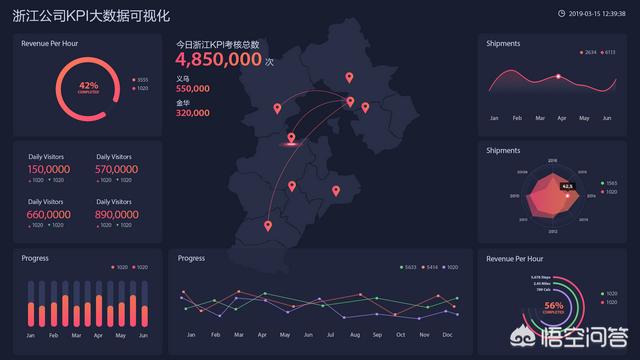This screenshot has width=640, height=360.
Task: Toggle purple 1020 legend in Progress line chart
Action: tap(450, 267)
